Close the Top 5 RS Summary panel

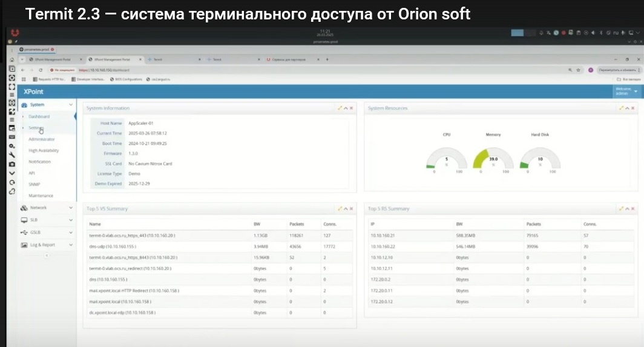click(x=633, y=209)
